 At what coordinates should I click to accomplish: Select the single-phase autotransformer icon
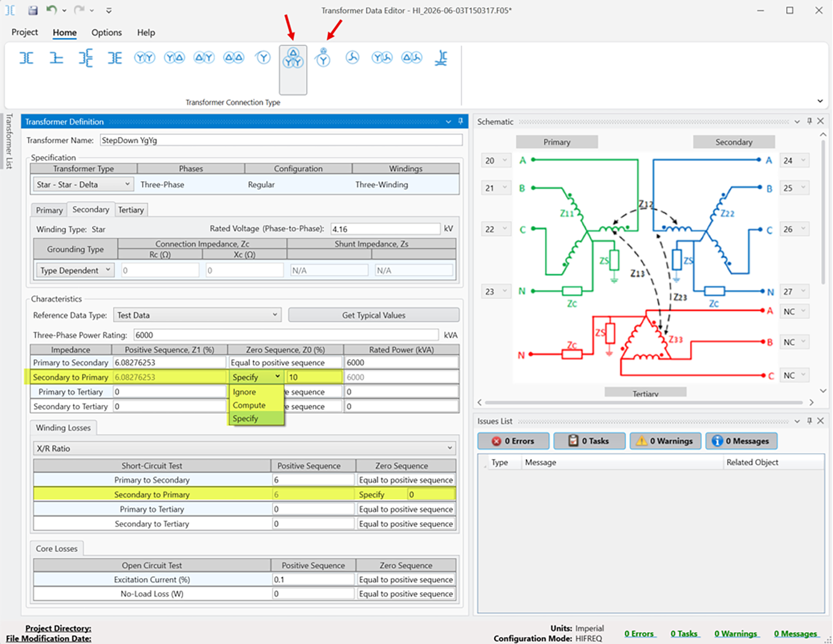pos(56,58)
